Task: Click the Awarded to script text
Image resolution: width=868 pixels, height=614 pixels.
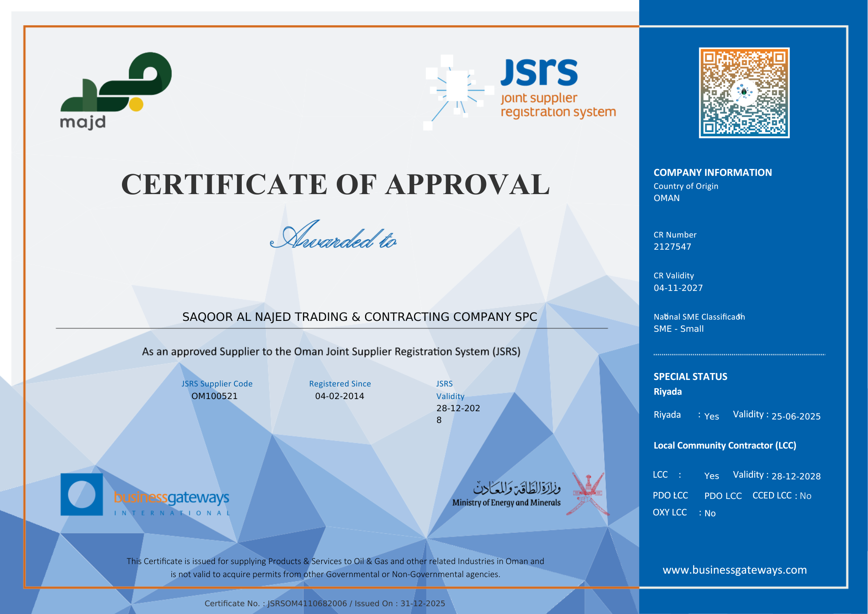Action: 334,237
